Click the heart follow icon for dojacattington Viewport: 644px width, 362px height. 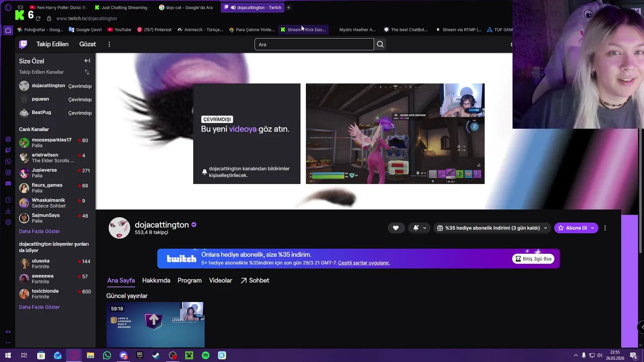(395, 228)
